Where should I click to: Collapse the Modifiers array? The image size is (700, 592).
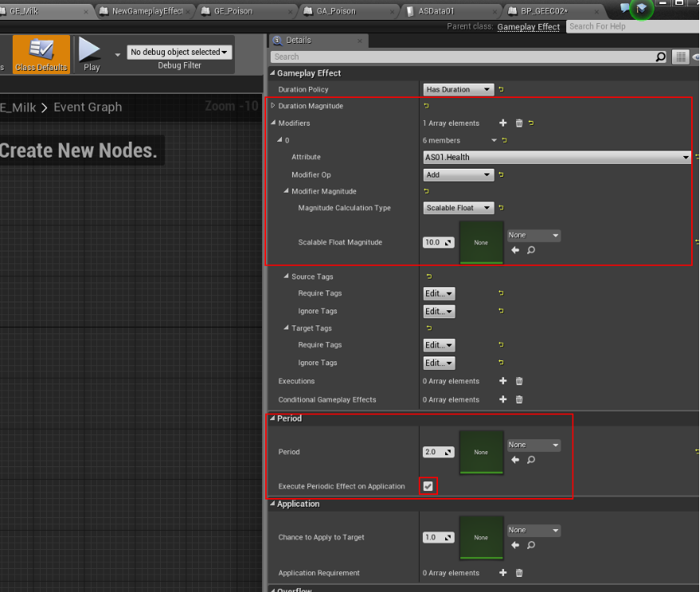273,123
